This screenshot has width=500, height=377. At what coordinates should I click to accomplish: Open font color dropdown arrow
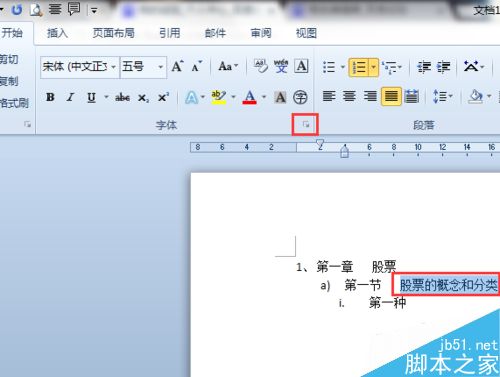(x=264, y=97)
